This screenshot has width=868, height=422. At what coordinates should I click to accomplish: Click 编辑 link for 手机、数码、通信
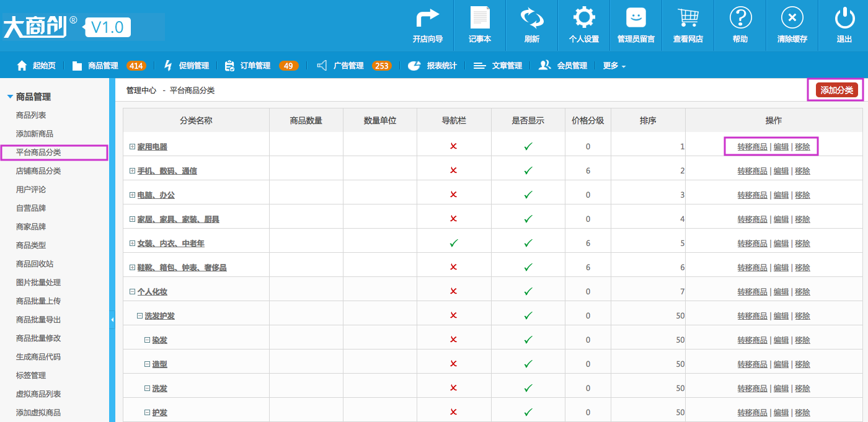[x=781, y=171]
